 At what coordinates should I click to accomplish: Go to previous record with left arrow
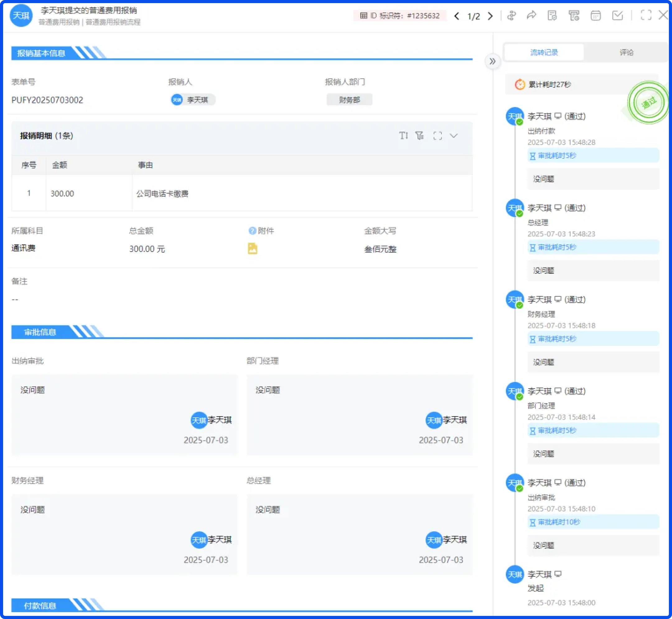click(457, 16)
